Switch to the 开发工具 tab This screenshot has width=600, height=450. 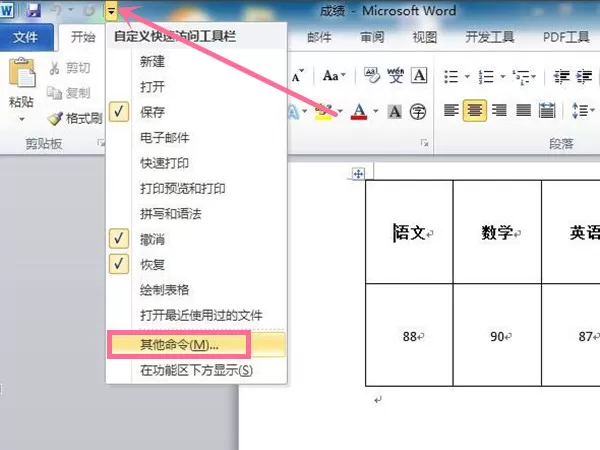coord(489,38)
